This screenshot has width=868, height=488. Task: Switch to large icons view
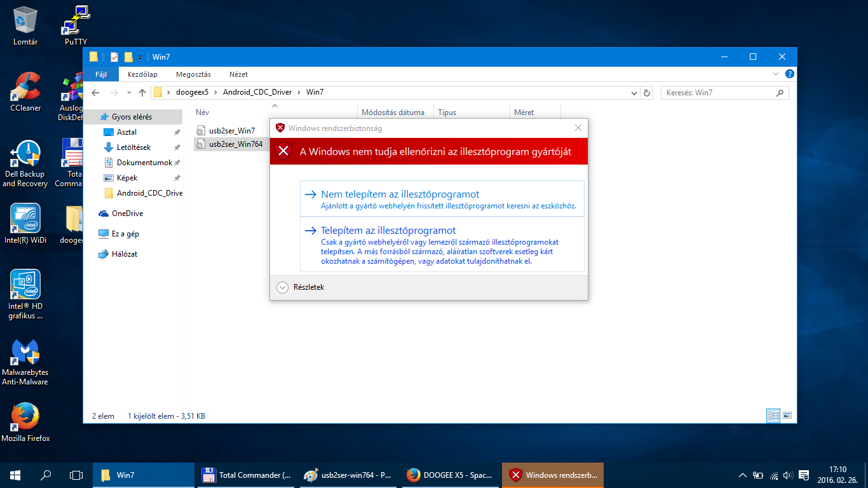(x=787, y=416)
